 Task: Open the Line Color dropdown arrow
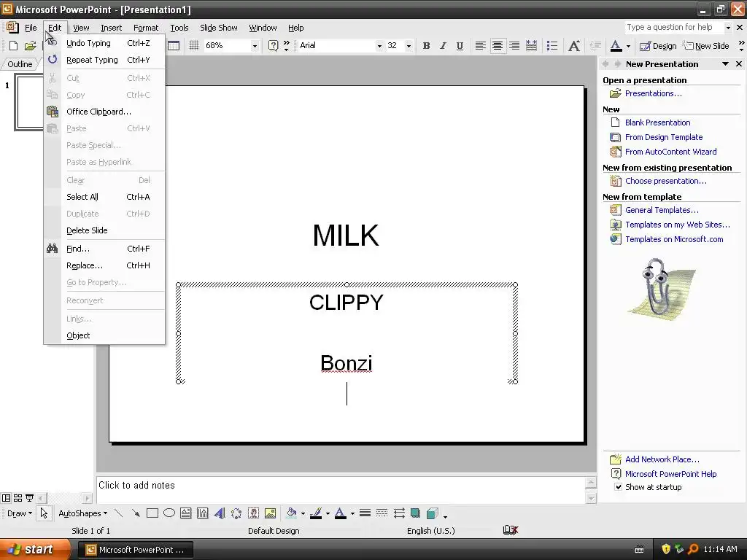click(328, 513)
